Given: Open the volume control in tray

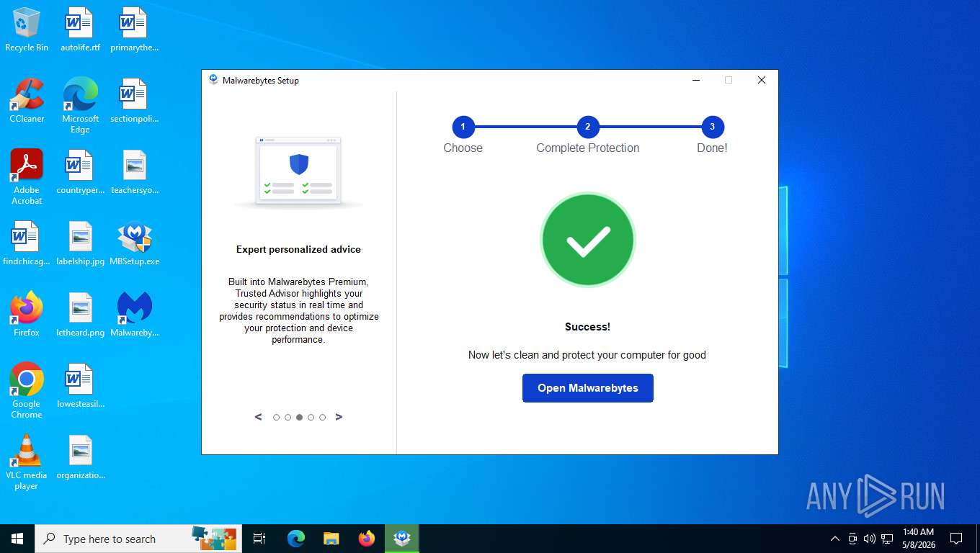Looking at the screenshot, I should pos(869,539).
